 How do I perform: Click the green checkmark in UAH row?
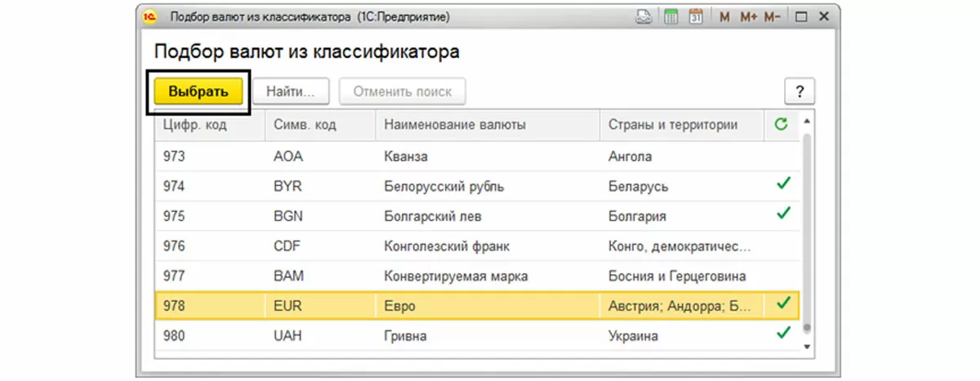point(784,333)
